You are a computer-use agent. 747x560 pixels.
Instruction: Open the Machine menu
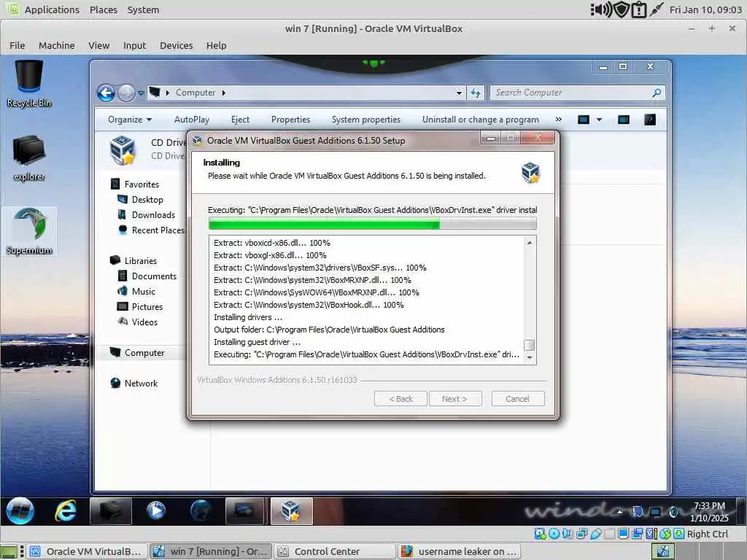[x=57, y=45]
